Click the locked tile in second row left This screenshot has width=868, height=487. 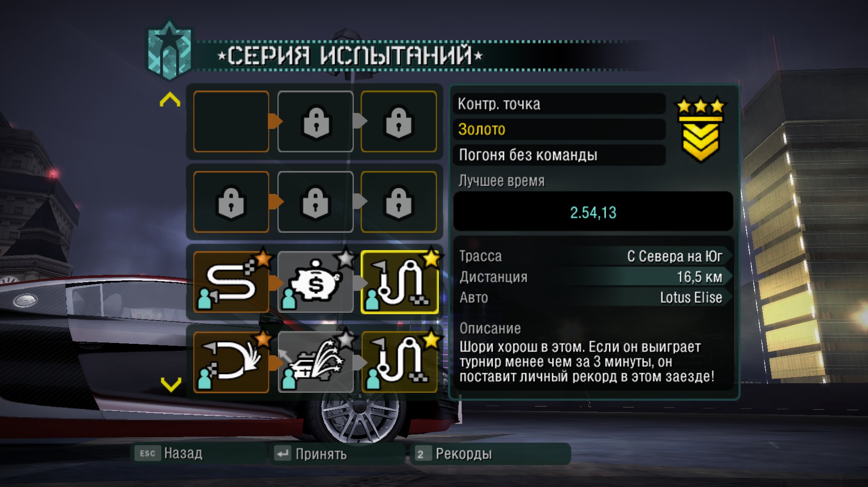[x=231, y=202]
